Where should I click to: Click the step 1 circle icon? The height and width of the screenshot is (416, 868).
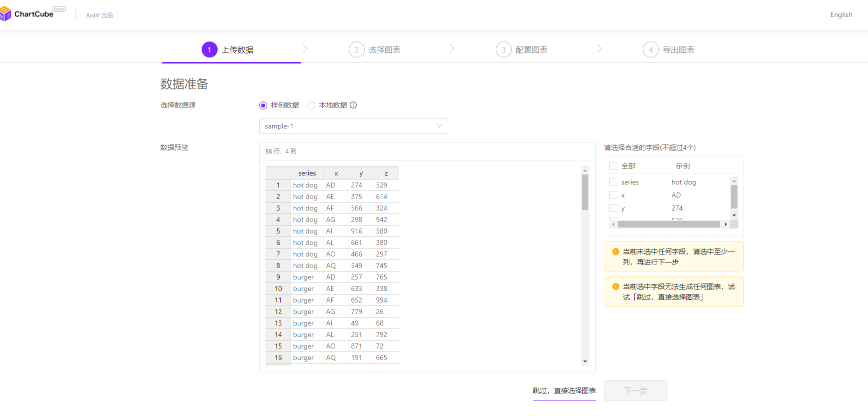210,49
